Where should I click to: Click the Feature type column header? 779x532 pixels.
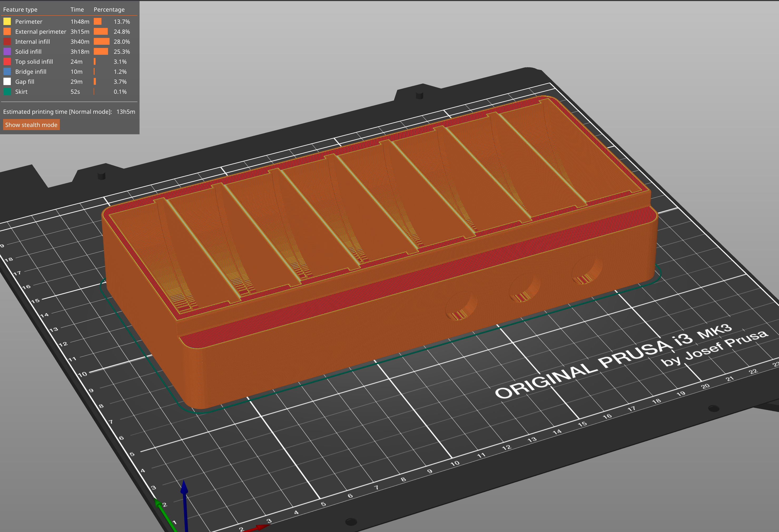pos(20,9)
